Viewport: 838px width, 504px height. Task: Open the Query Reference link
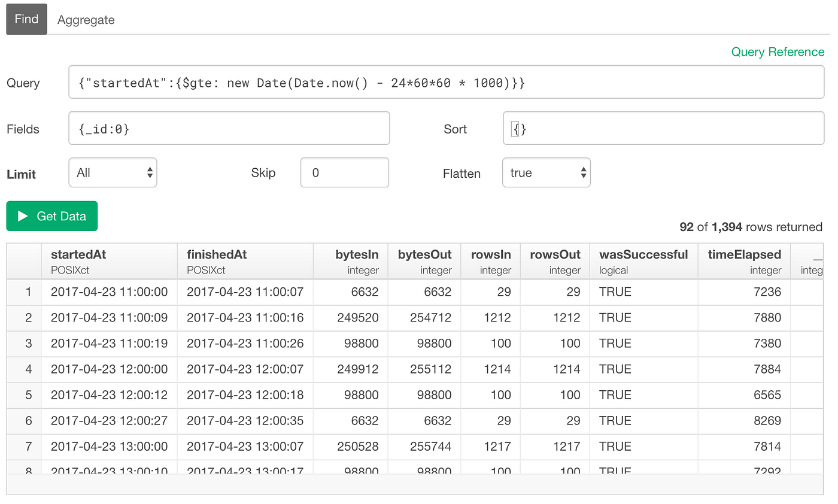[x=777, y=52]
